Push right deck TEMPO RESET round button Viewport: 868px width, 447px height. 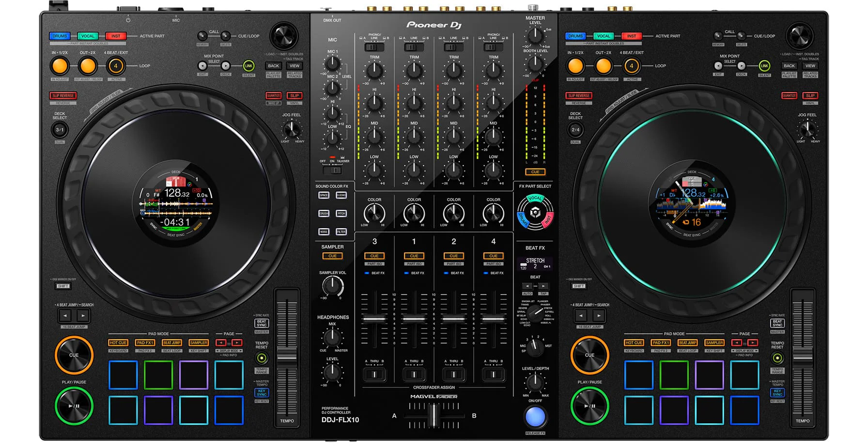(777, 358)
